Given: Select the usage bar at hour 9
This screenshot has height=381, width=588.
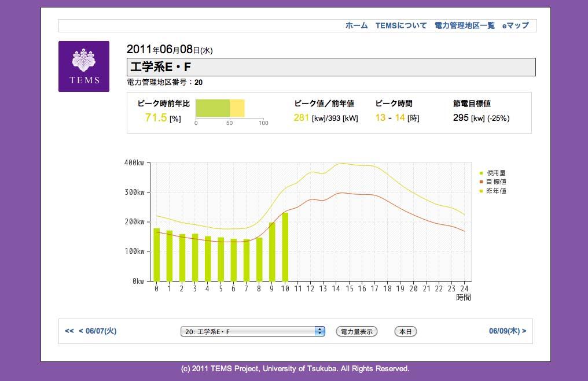Looking at the screenshot, I should coord(272,251).
